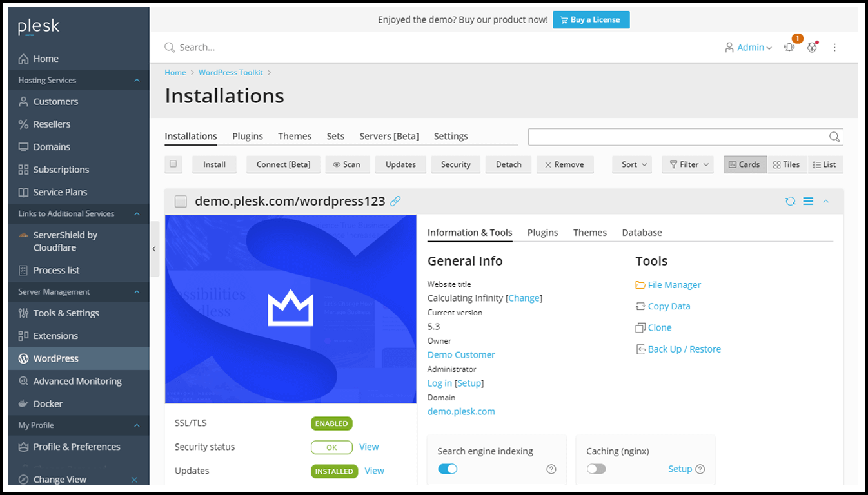Collapse the My Profile section

coord(137,425)
